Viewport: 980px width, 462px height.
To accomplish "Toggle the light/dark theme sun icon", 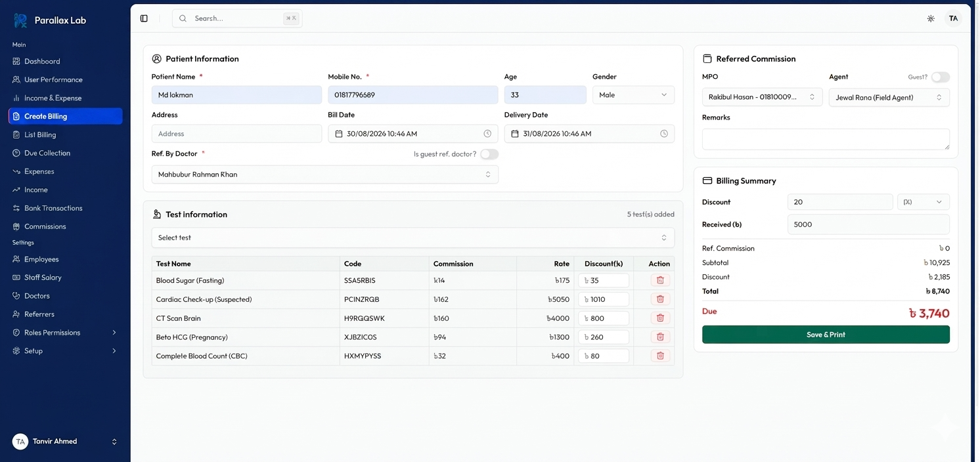I will coord(931,18).
